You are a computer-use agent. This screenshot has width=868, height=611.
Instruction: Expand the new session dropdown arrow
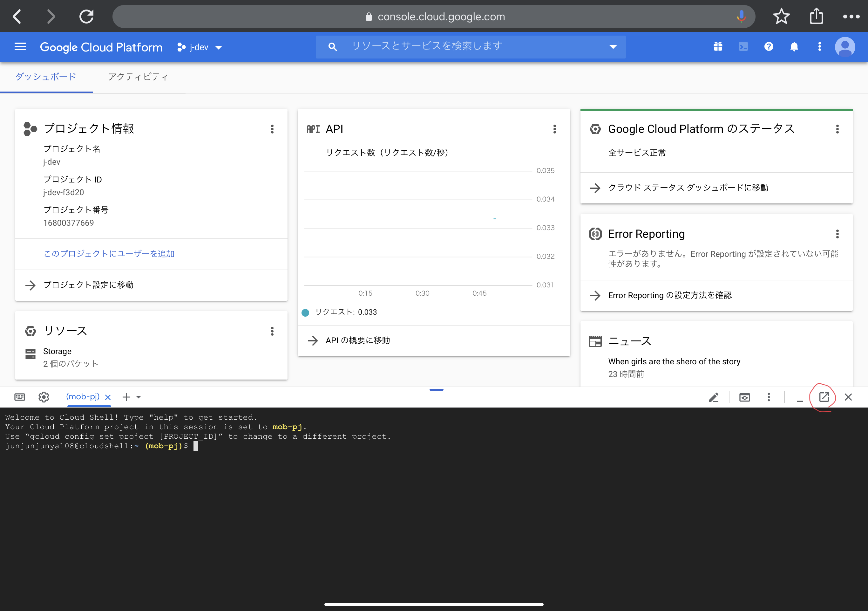click(x=139, y=397)
